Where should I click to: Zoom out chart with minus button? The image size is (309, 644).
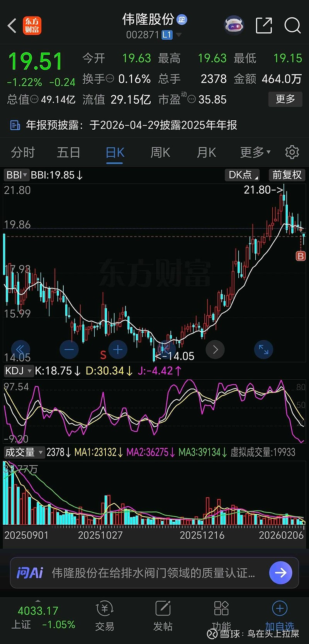click(x=69, y=350)
